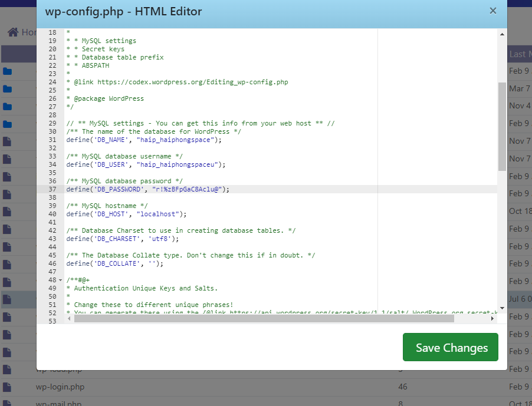
Task: Click the DB_CHARSET value 'utf8'
Action: 160,239
